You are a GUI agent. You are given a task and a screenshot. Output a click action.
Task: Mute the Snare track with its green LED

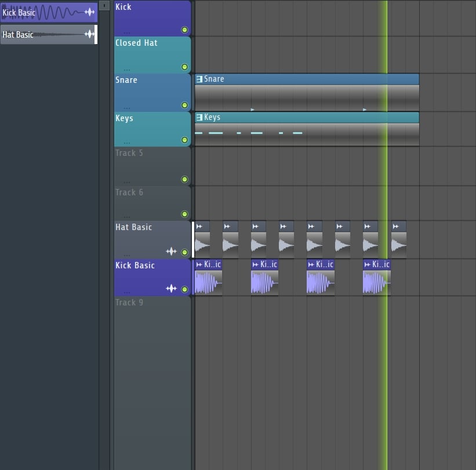(184, 105)
